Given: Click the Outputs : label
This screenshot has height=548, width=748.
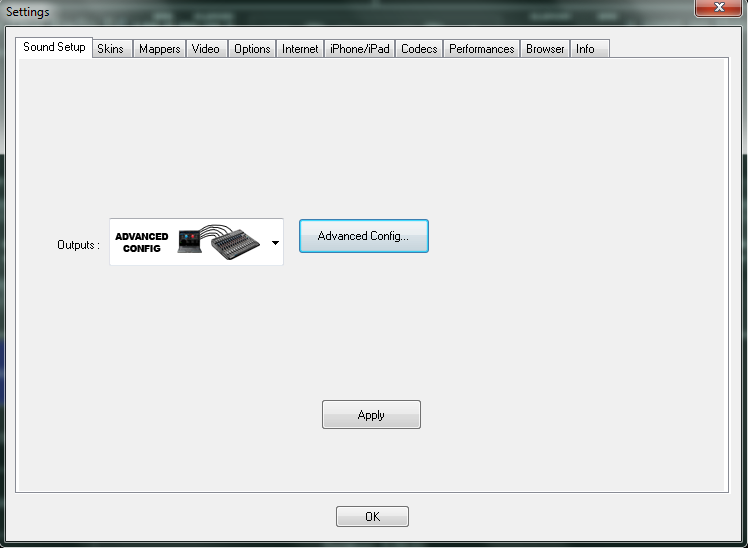Looking at the screenshot, I should (78, 245).
